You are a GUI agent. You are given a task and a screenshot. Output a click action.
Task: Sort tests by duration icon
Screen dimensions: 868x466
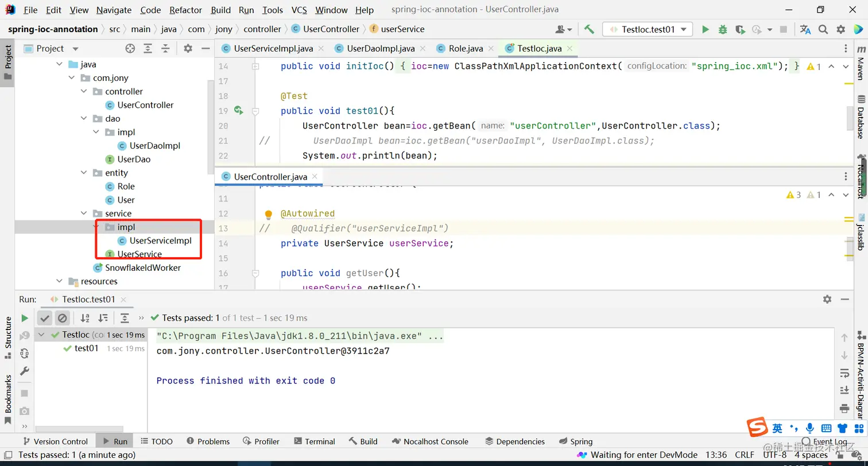click(103, 318)
